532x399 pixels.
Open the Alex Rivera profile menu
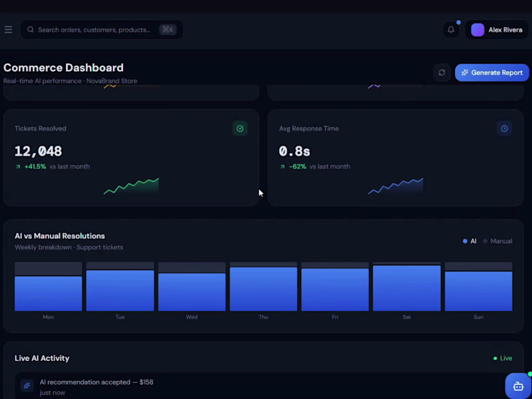pyautogui.click(x=497, y=30)
